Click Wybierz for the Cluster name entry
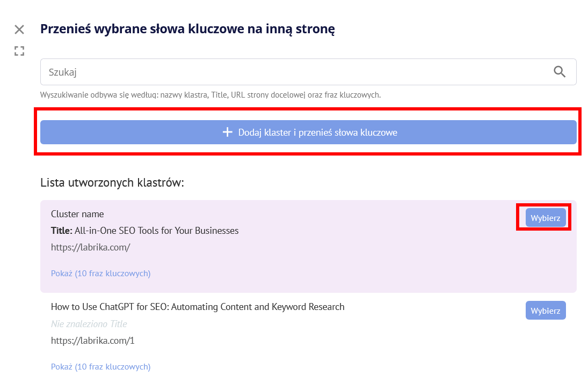 pos(546,217)
